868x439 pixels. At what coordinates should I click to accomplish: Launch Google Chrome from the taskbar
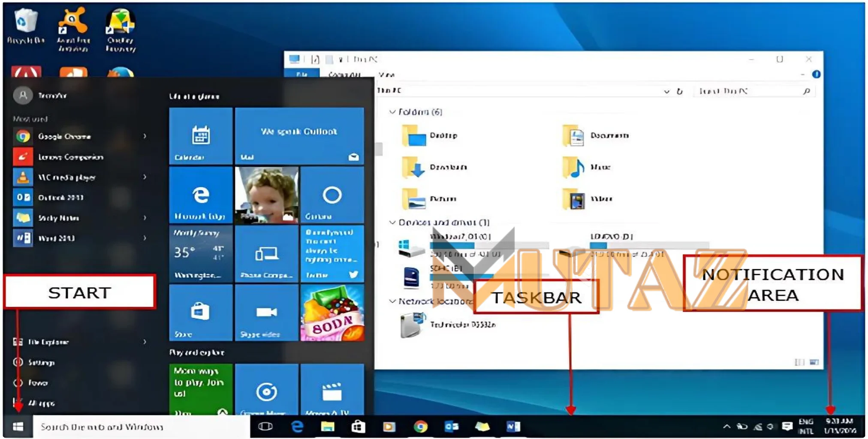point(420,427)
